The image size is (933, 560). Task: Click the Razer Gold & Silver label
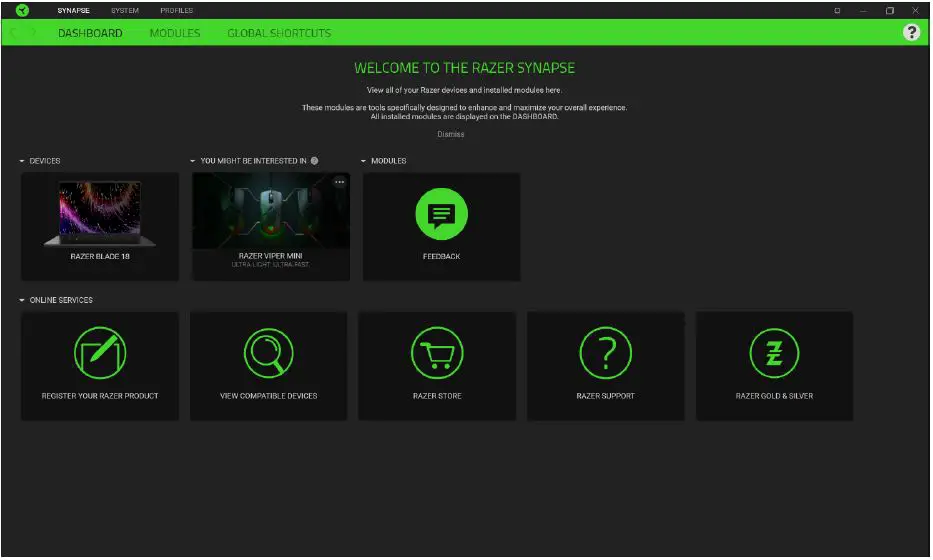[774, 396]
